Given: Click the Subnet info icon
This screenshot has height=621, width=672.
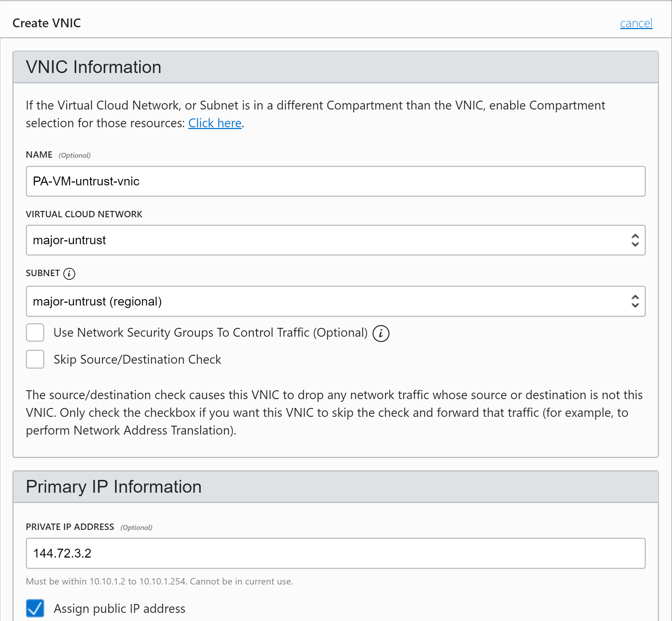Looking at the screenshot, I should pyautogui.click(x=69, y=274).
